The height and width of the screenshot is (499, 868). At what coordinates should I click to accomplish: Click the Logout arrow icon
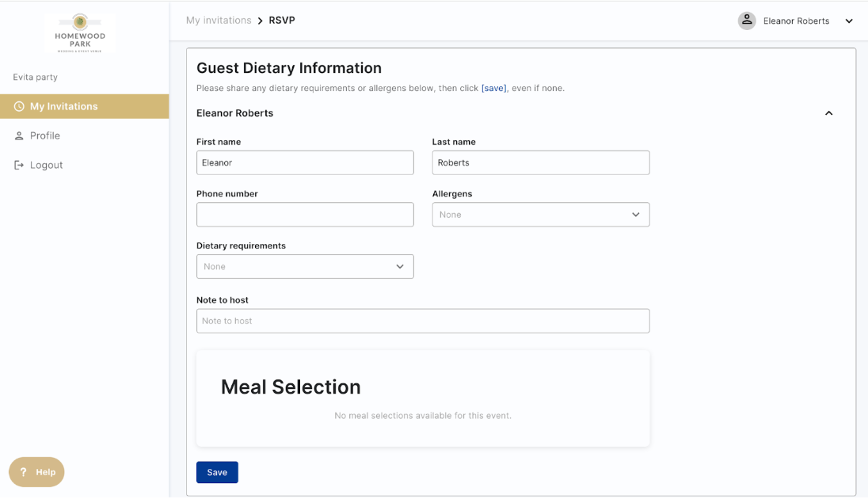click(19, 165)
